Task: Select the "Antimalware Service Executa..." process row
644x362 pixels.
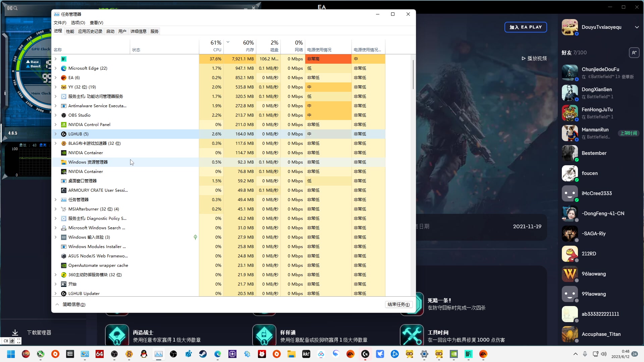Action: (x=219, y=106)
